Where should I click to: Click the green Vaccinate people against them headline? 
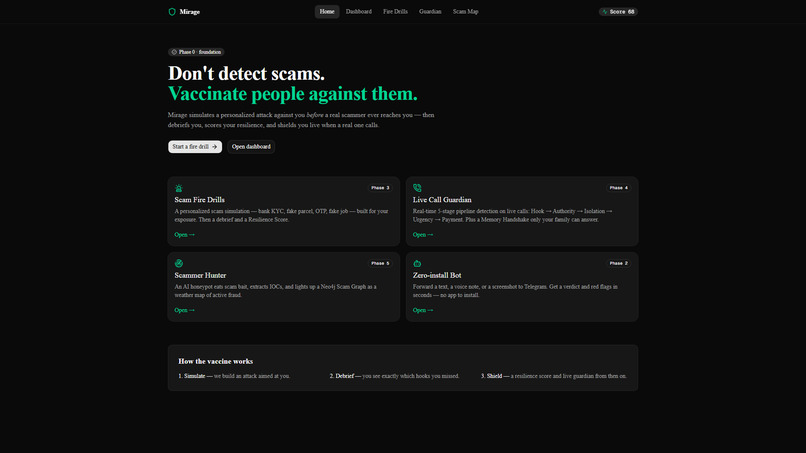(292, 94)
